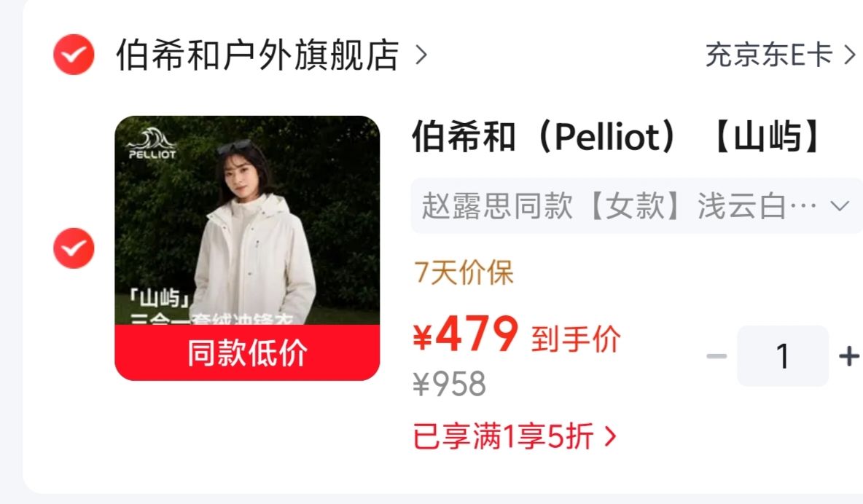The image size is (863, 504).
Task: Deselect the Pelliot jacket item checkbox
Action: click(74, 248)
